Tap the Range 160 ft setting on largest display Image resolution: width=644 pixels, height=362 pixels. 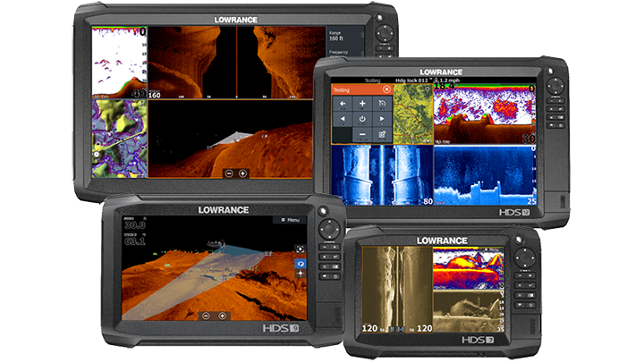[344, 36]
